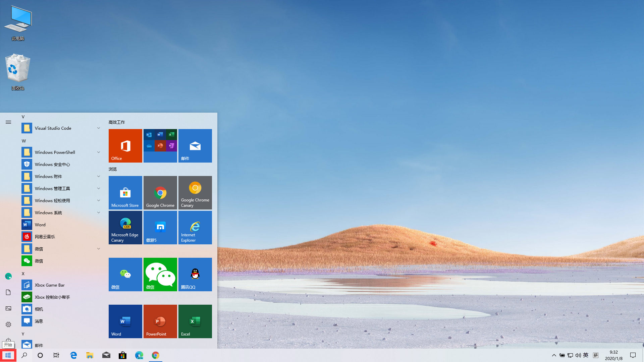The image size is (644, 362).
Task: Open 网易云音乐 in the app list
Action: [x=61, y=237]
